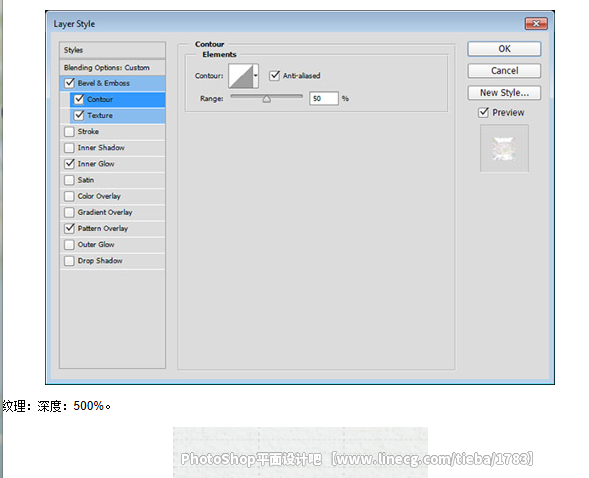Open Blending Options: Custom
This screenshot has height=478, width=589.
(112, 68)
